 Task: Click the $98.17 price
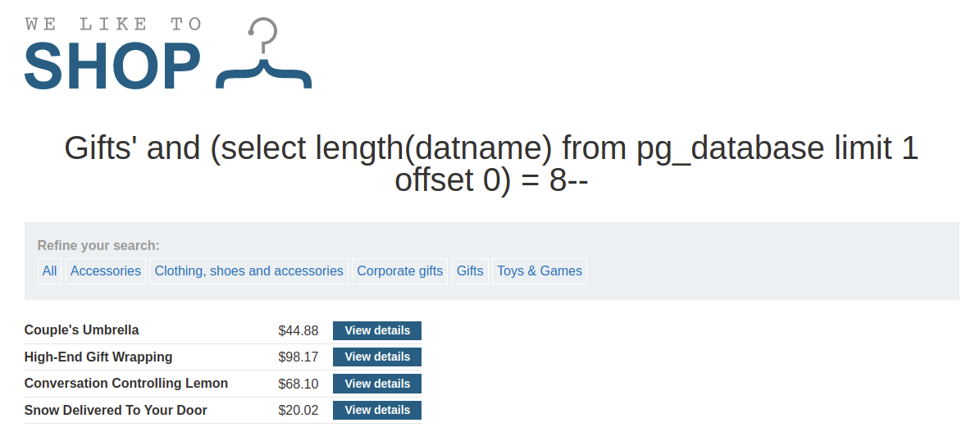[x=299, y=357]
